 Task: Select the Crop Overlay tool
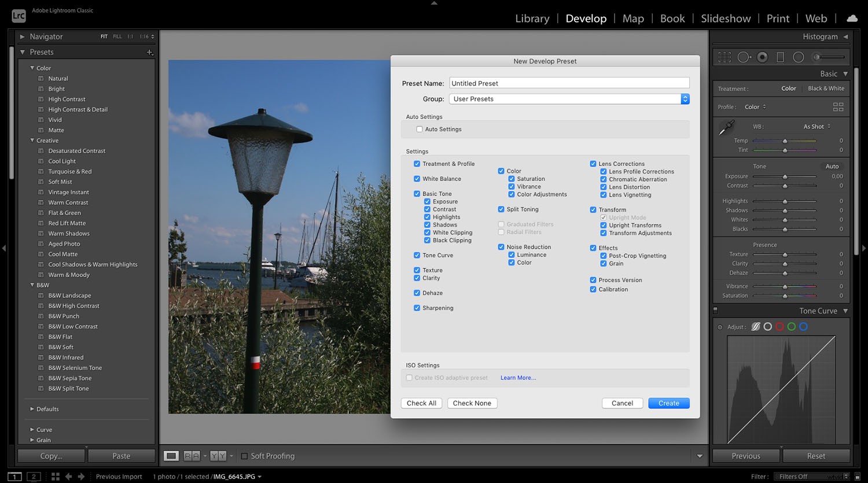coord(724,57)
